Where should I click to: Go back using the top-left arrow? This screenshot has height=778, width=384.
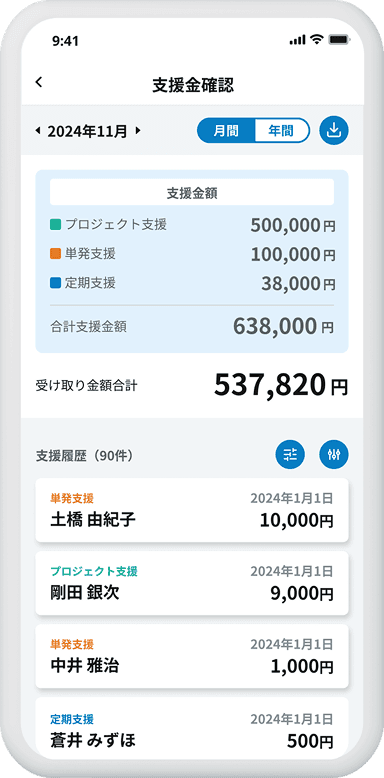(39, 82)
